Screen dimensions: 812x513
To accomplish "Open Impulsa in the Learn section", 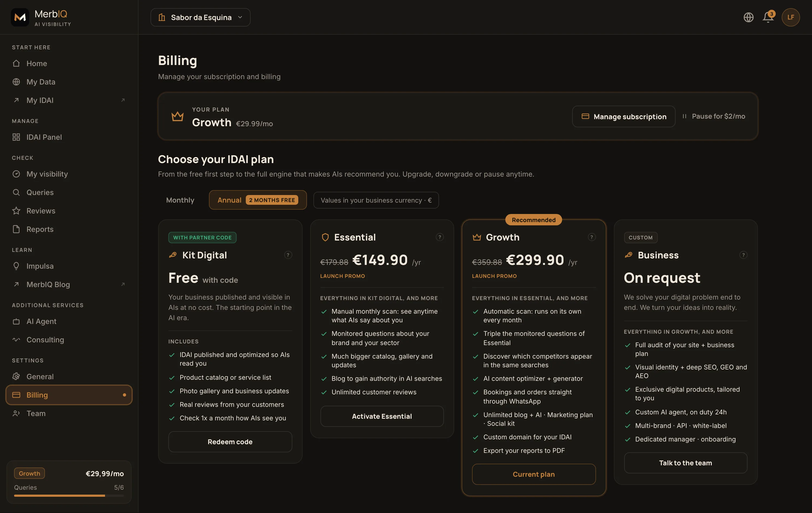I will pyautogui.click(x=69, y=266).
